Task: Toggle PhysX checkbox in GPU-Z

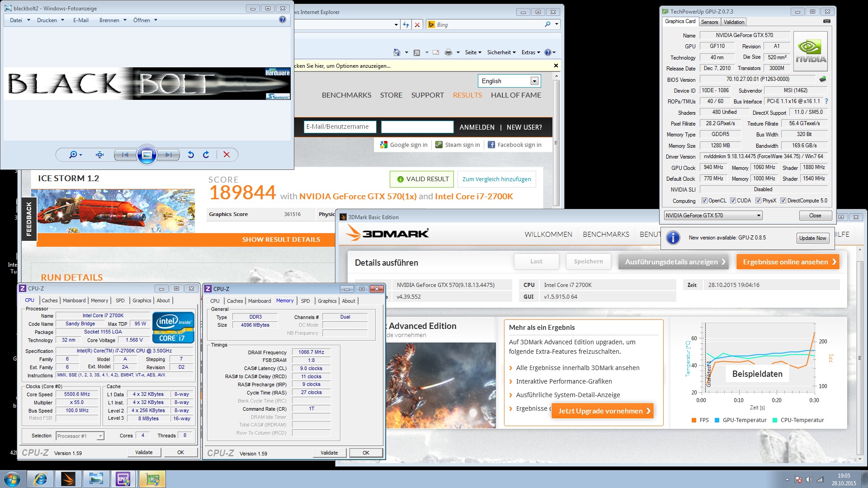Action: point(758,201)
